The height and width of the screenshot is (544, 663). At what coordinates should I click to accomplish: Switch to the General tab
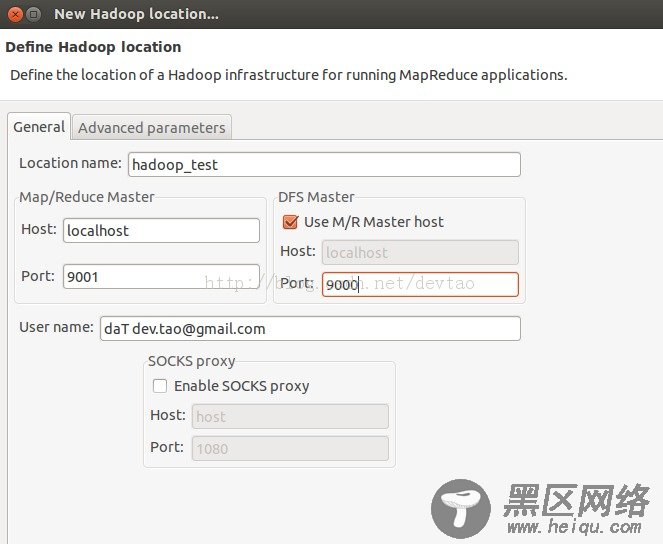[39, 127]
